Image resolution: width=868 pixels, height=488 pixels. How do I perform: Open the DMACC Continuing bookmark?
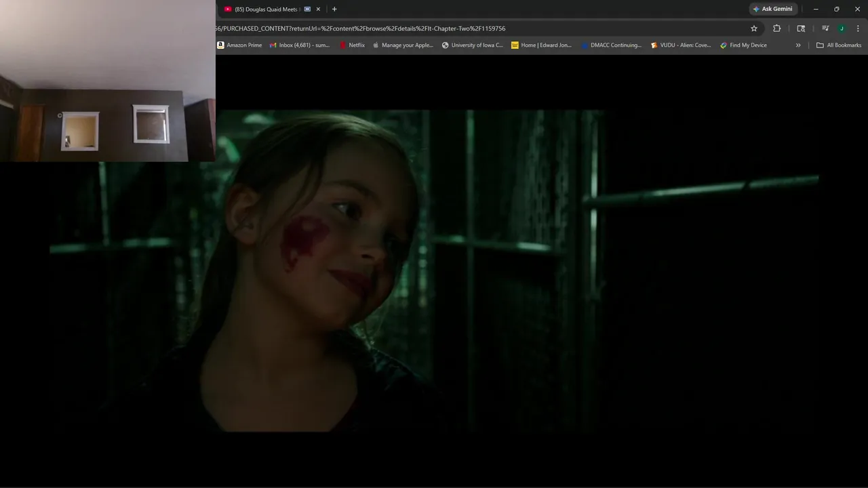[611, 45]
